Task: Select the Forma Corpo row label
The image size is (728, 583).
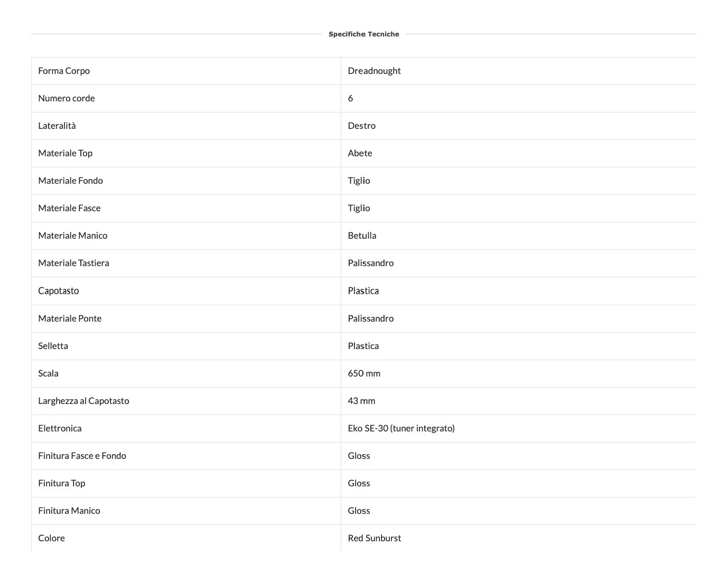Action: pos(64,71)
